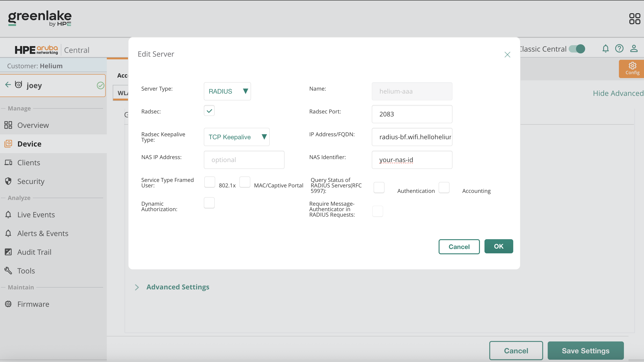Click OK in Edit Server dialog

[498, 246]
